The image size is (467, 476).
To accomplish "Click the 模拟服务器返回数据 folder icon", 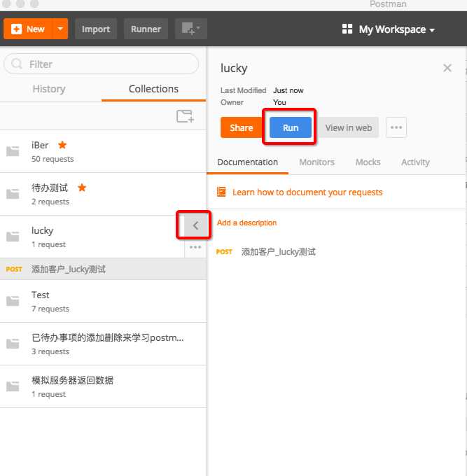I will (x=13, y=386).
